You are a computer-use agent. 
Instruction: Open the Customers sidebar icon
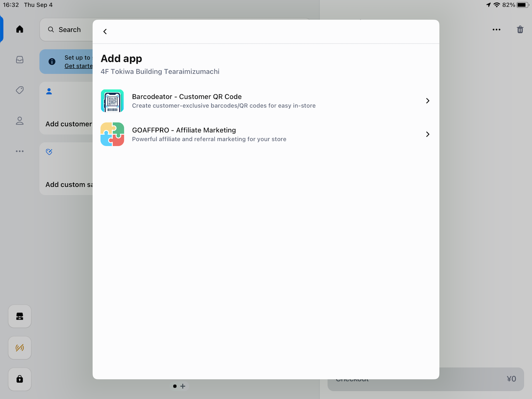20,121
